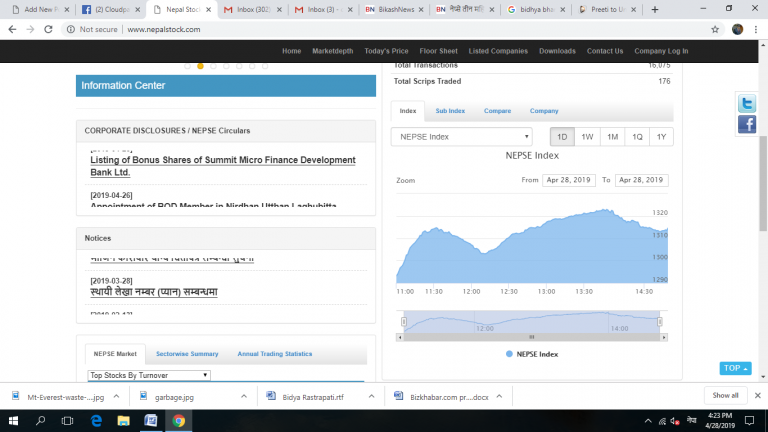The height and width of the screenshot is (432, 768).
Task: Open Chrome profile avatar
Action: (738, 29)
